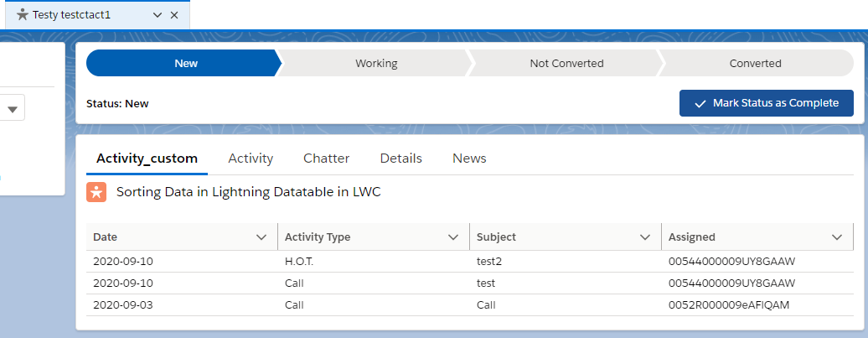
Task: Click the orange lead icon beside datatable title
Action: (96, 192)
